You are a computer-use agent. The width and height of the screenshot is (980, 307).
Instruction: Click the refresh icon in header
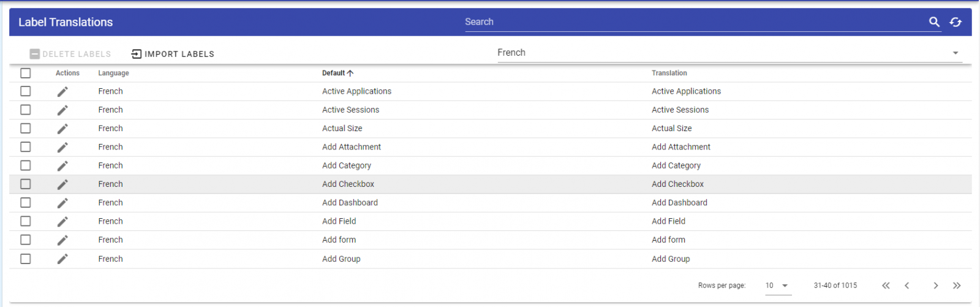pyautogui.click(x=956, y=22)
